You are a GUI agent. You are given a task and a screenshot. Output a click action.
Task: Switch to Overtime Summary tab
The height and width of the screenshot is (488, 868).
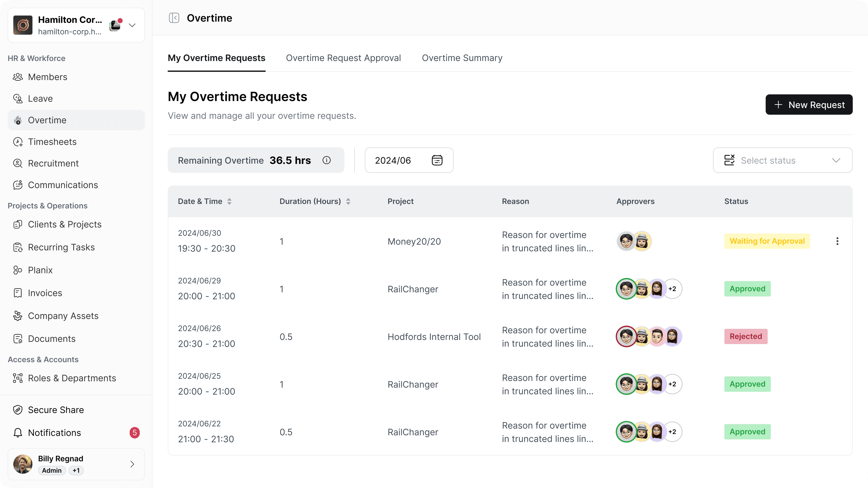click(462, 58)
